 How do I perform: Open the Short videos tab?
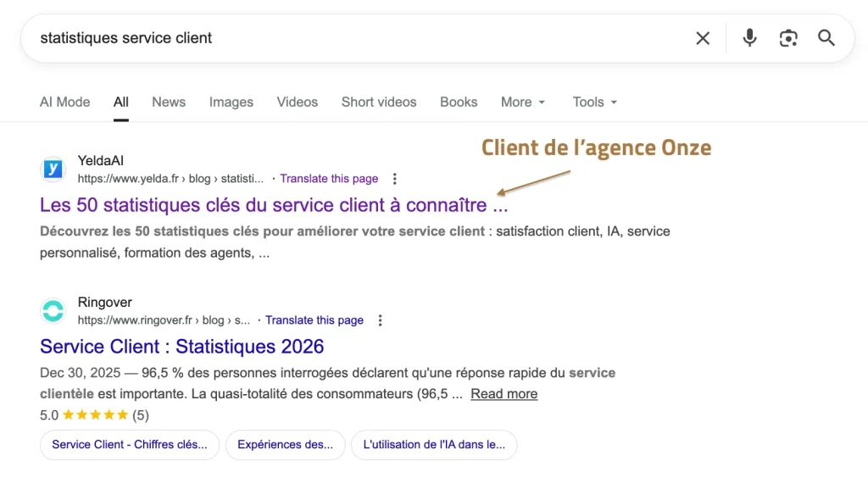(379, 103)
